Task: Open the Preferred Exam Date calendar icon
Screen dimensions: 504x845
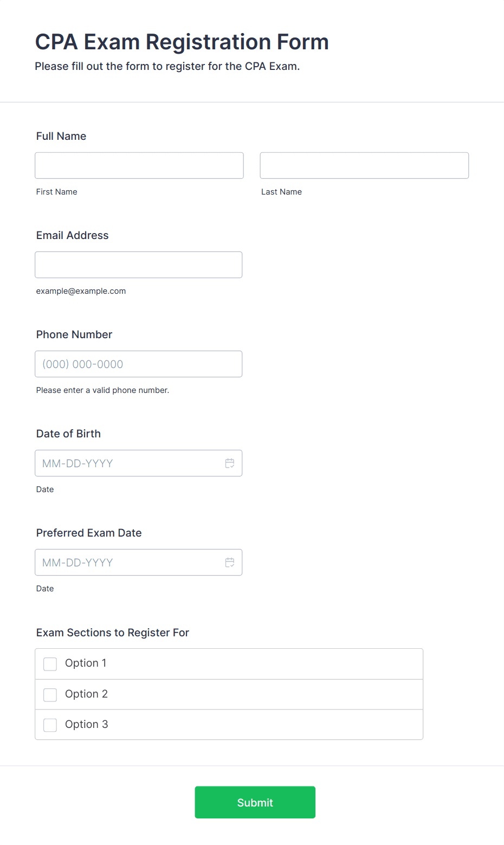Action: click(x=230, y=563)
